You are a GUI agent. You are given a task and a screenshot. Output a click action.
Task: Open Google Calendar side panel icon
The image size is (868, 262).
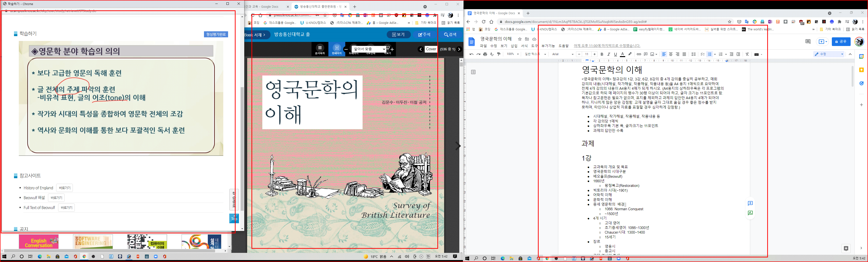pos(861,57)
